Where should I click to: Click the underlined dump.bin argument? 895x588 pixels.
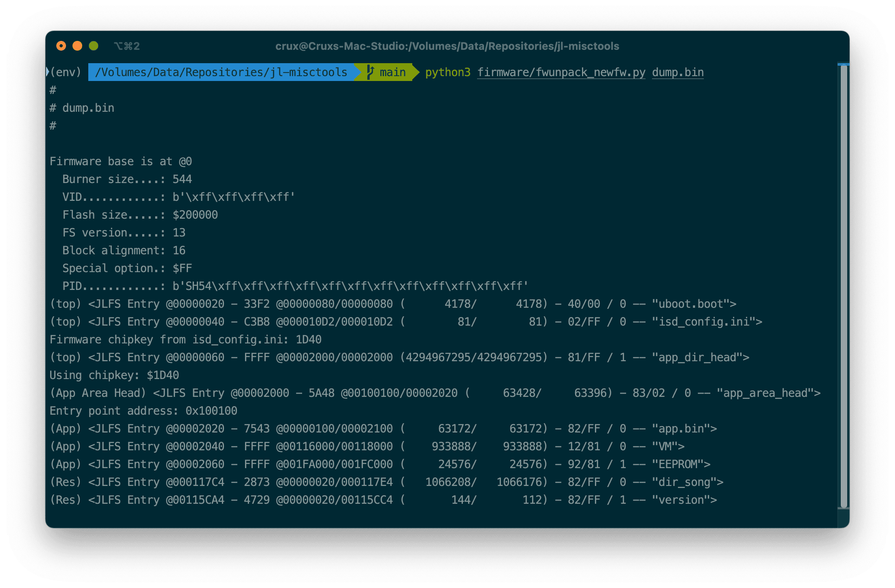point(678,72)
